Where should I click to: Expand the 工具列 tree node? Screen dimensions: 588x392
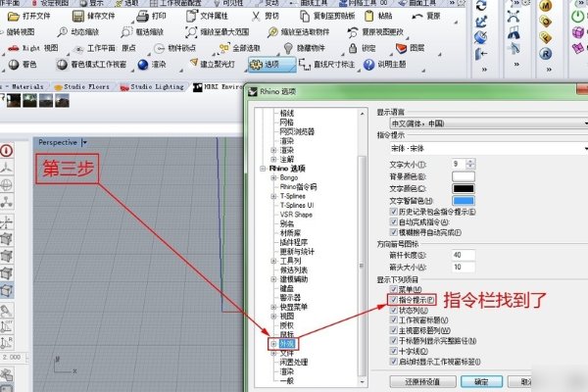pyautogui.click(x=273, y=261)
